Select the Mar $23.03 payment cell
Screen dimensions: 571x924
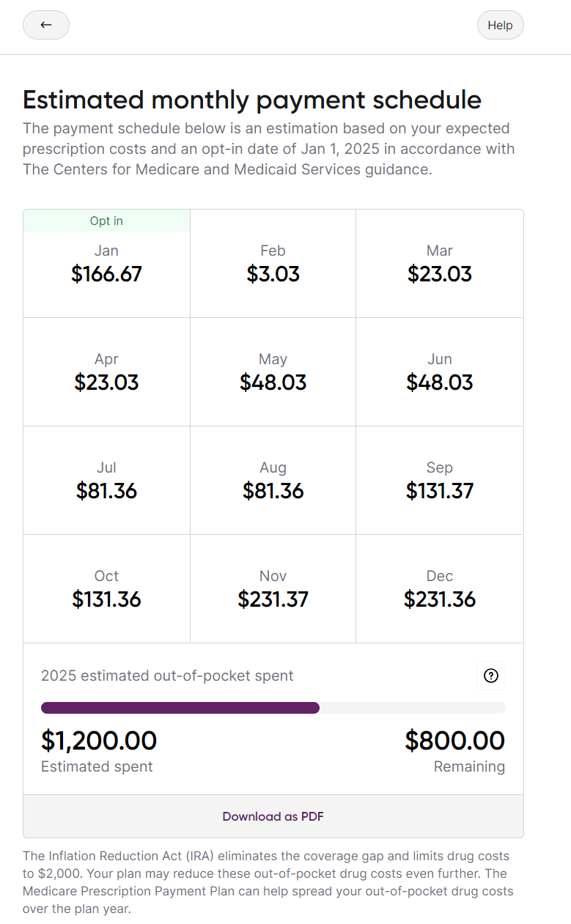[x=440, y=264]
